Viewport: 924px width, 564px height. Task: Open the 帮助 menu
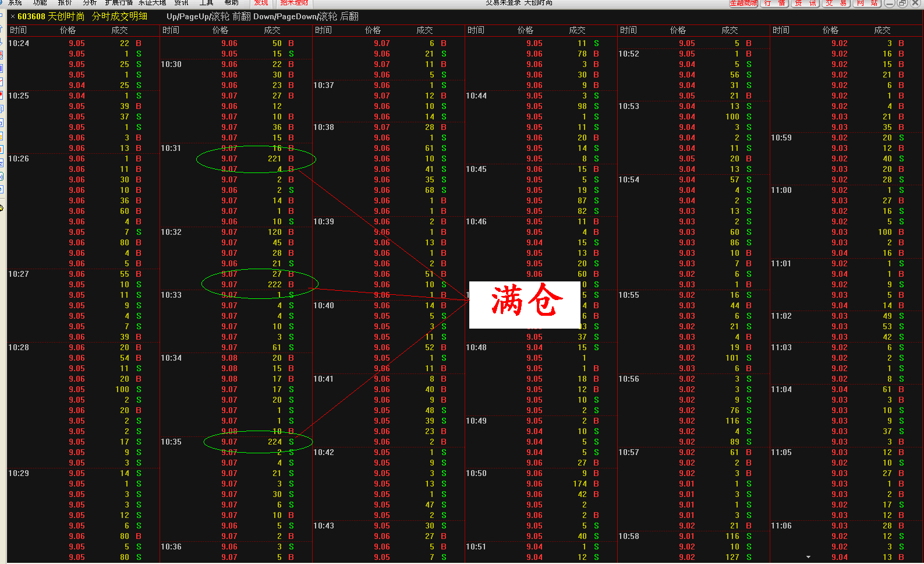pos(231,3)
